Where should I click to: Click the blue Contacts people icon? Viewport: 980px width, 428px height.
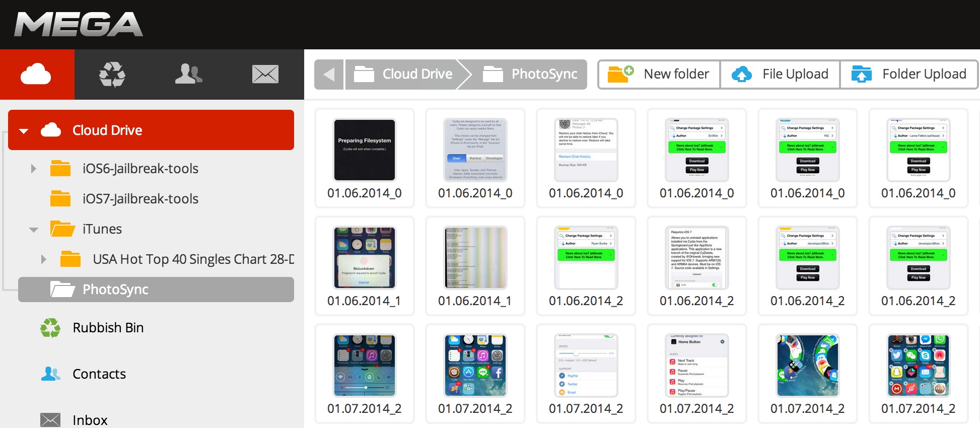[50, 374]
